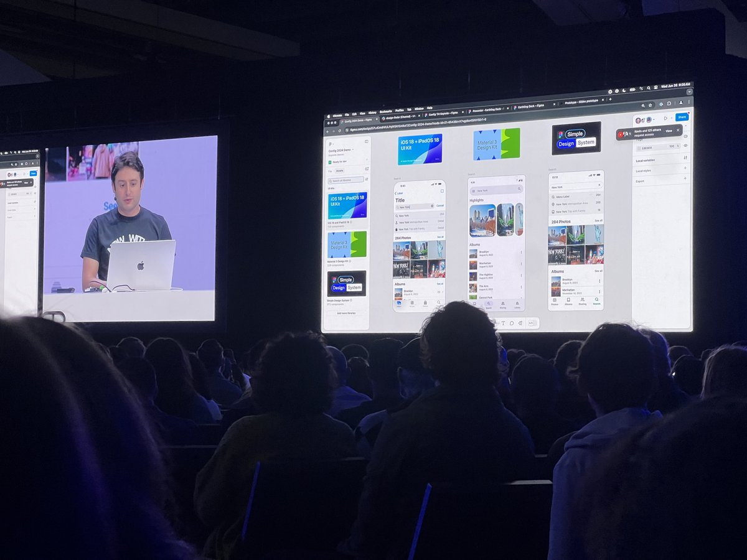Bookmark this page with star icon

[650, 105]
